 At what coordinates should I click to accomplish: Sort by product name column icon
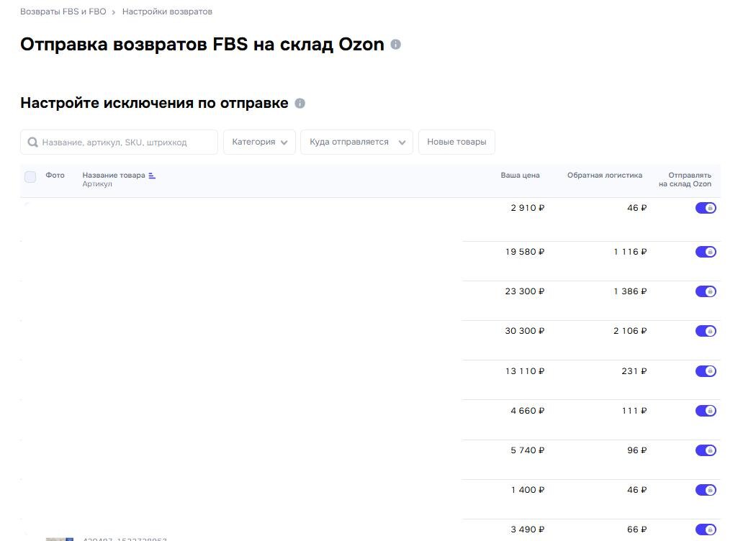(152, 176)
